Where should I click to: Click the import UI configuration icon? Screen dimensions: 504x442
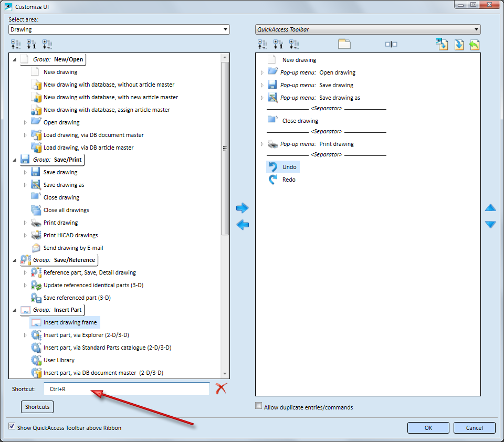click(442, 44)
